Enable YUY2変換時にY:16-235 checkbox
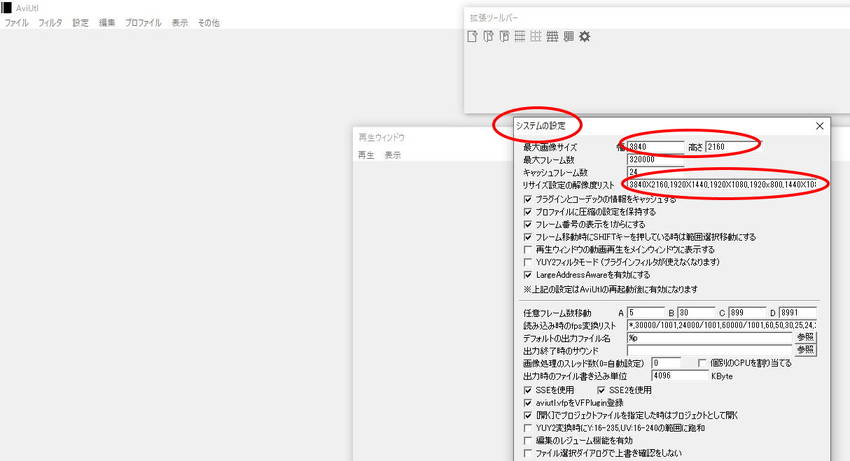Screen dimensions: 850x461 point(527,428)
